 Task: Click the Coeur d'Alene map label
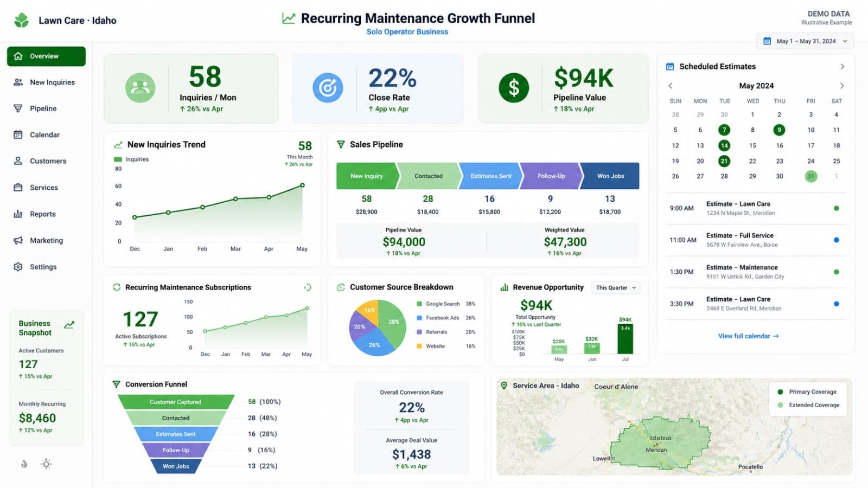616,387
